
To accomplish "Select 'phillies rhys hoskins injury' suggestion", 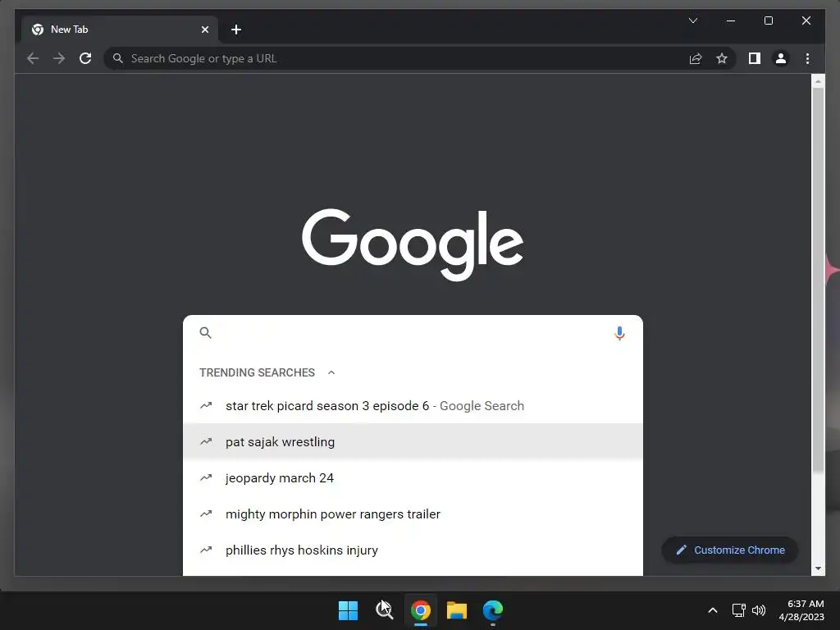I will [x=413, y=550].
